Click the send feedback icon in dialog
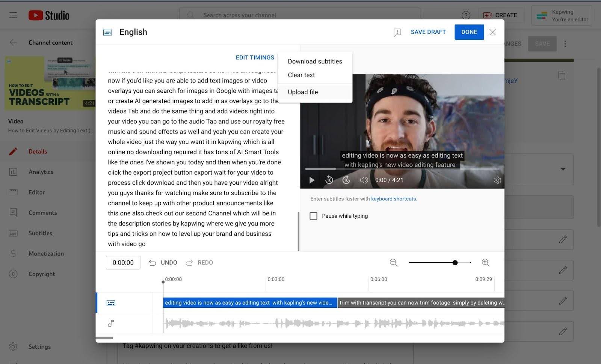This screenshot has height=364, width=601. [x=397, y=32]
